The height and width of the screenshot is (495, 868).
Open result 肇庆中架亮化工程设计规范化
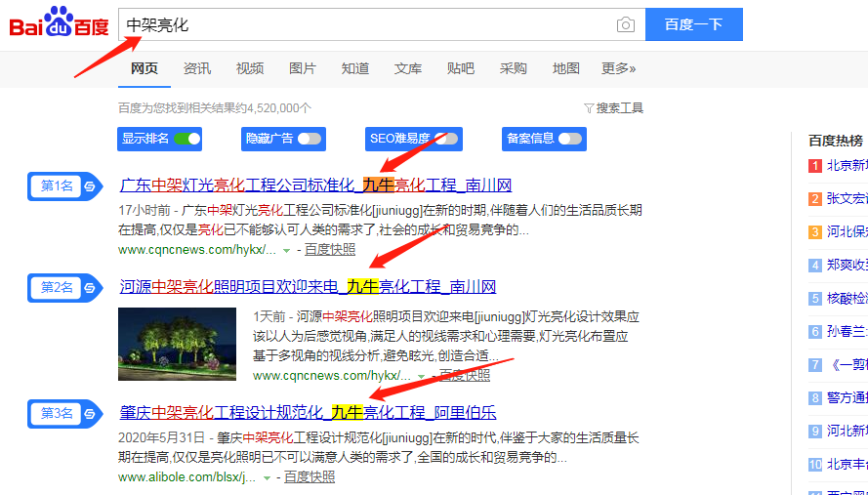308,412
